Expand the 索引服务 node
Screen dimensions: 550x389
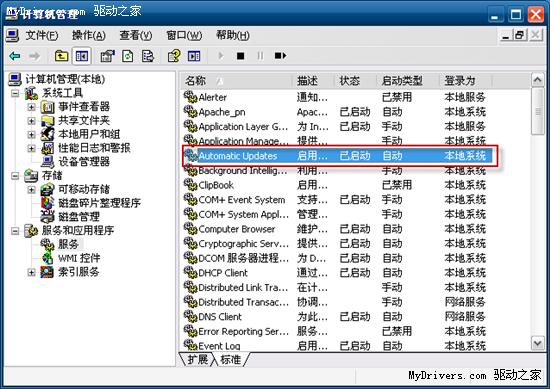click(x=31, y=272)
